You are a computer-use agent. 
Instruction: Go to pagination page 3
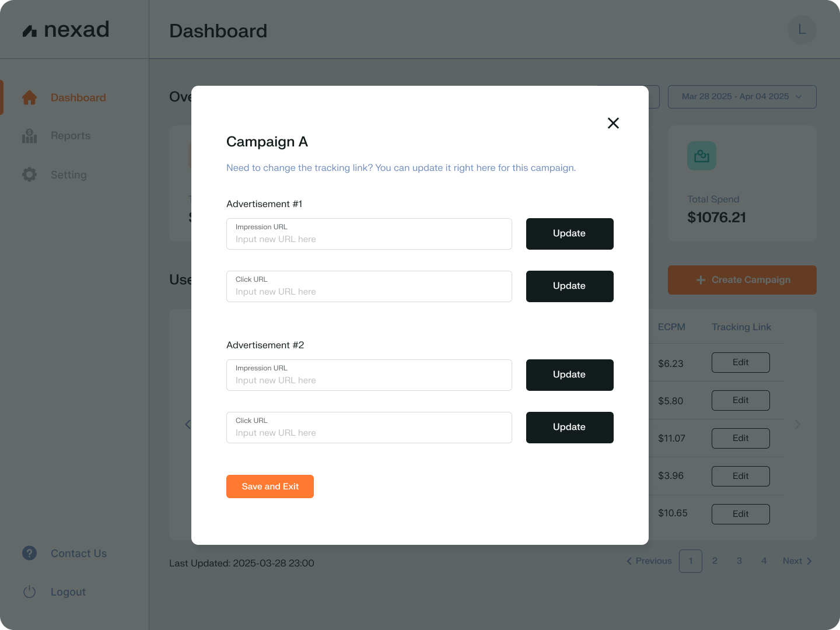pyautogui.click(x=739, y=561)
